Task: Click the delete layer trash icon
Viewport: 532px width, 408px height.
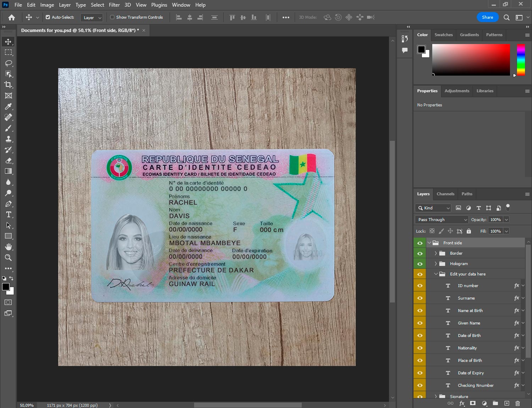Action: 517,403
